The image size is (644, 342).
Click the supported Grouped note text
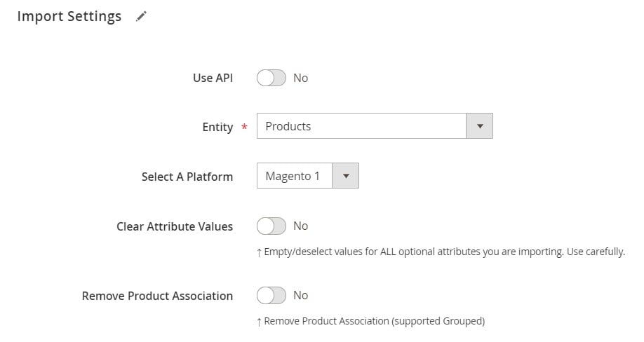tap(370, 321)
